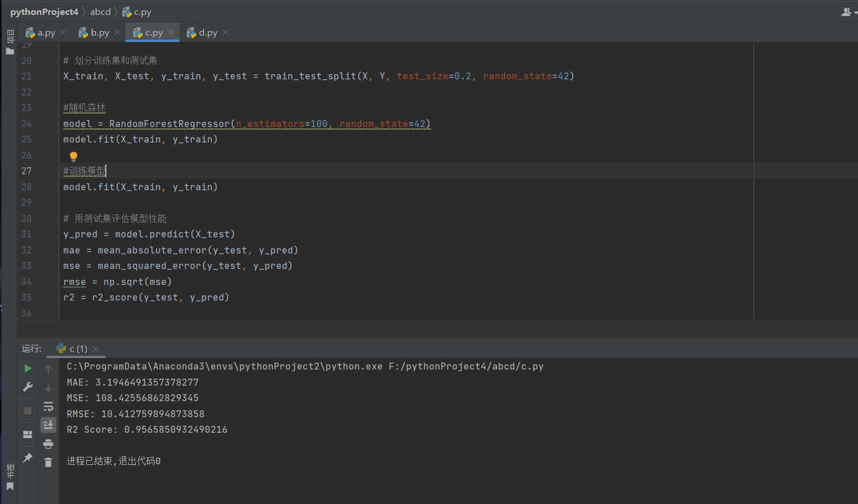The image size is (858, 504).
Task: Toggle soft-wrap in run console
Action: [x=48, y=406]
